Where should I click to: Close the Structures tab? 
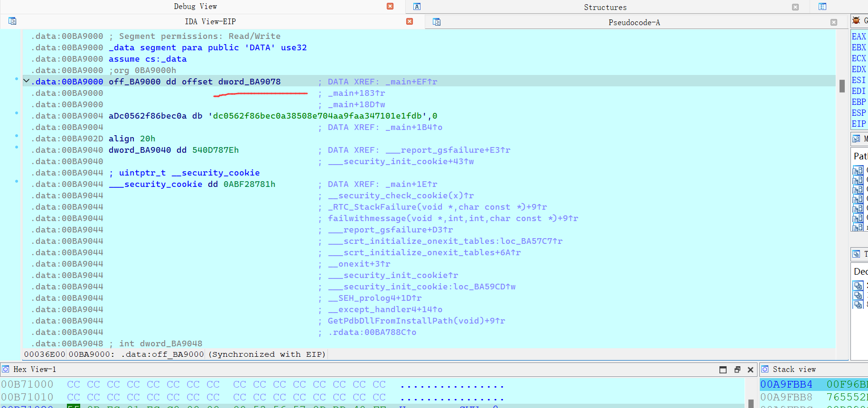tap(795, 7)
